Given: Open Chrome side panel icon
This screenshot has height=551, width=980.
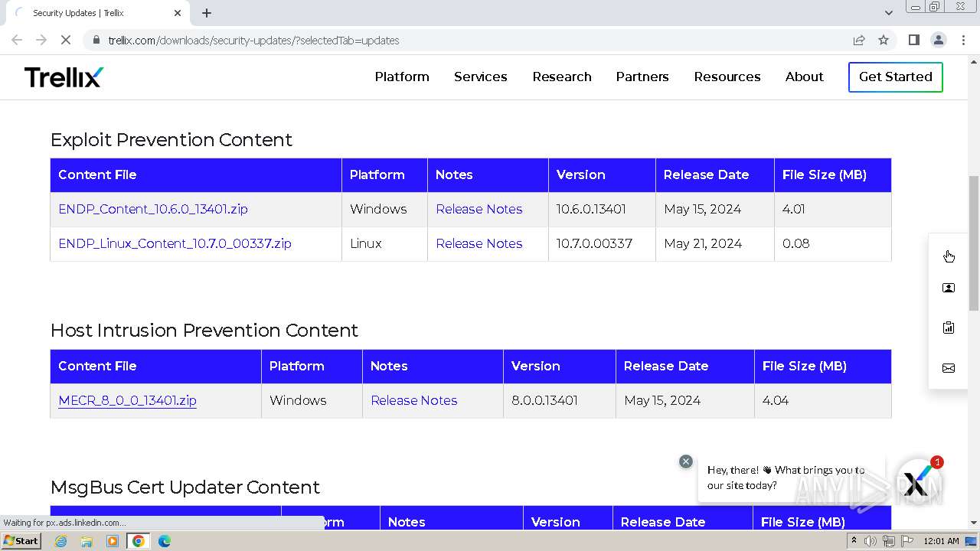Looking at the screenshot, I should (x=913, y=40).
